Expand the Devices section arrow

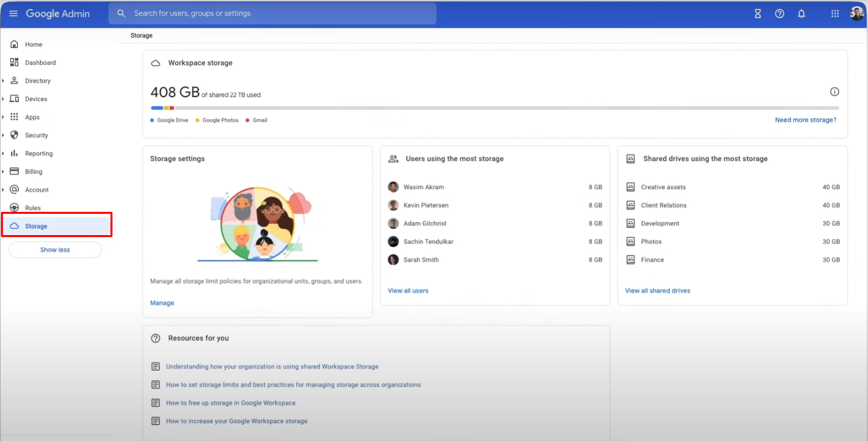(3, 99)
